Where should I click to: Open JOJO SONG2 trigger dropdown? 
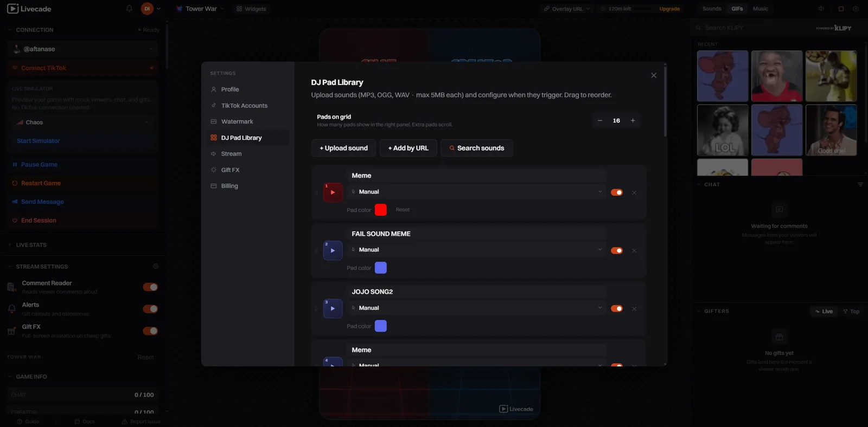pos(477,308)
